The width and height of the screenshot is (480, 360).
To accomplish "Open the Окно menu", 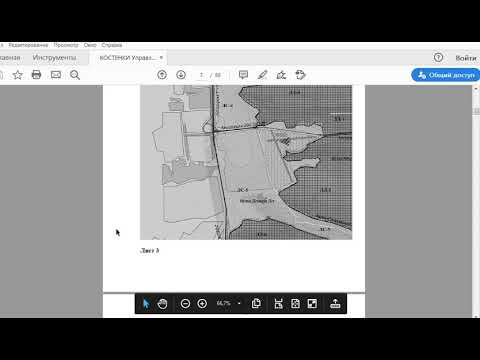I will point(90,45).
